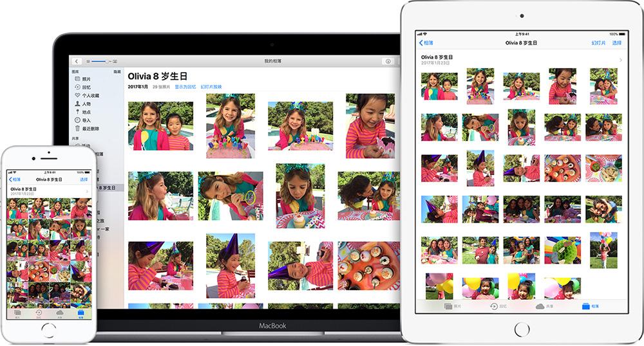Adjust the thumbnail zoom slider in MacBook toolbar
Viewport: 644px width, 346px height.
[100, 61]
